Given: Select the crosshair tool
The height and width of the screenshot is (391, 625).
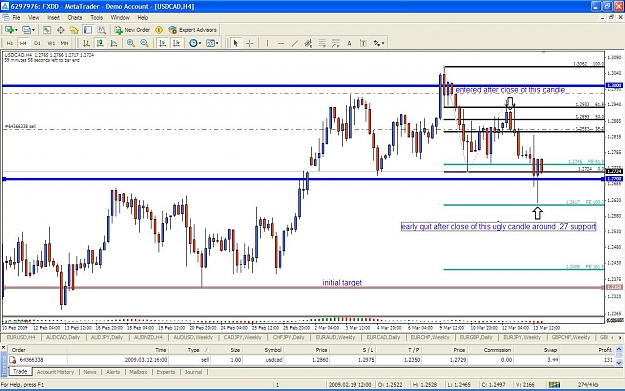Looking at the screenshot, I should point(250,43).
